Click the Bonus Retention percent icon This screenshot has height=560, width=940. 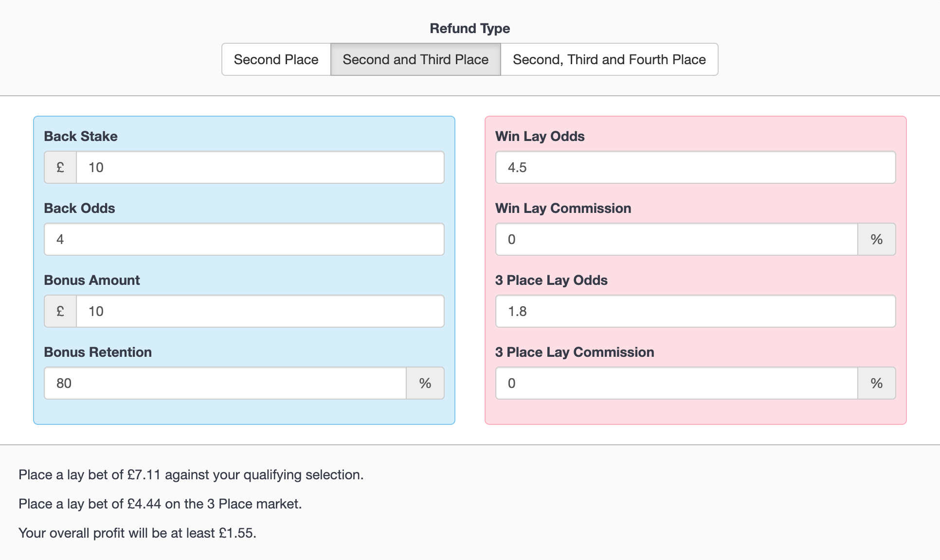coord(426,384)
